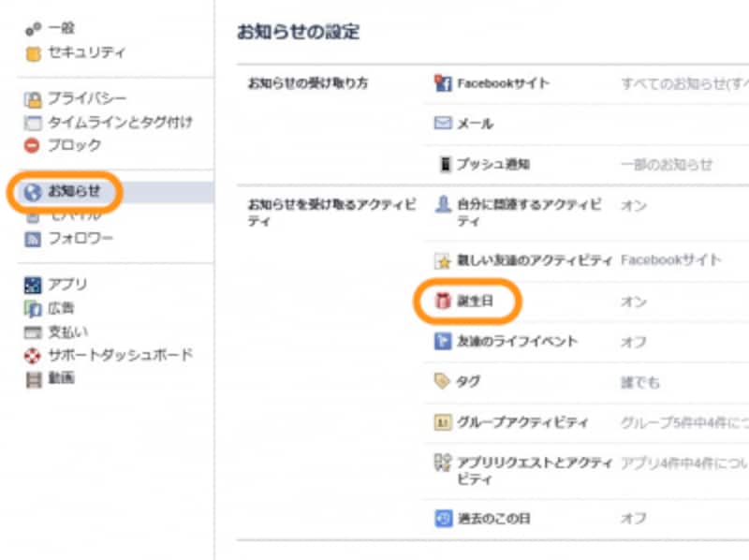Screen dimensions: 749x560
Task: Open プライバシー lock icon
Action: [x=33, y=99]
